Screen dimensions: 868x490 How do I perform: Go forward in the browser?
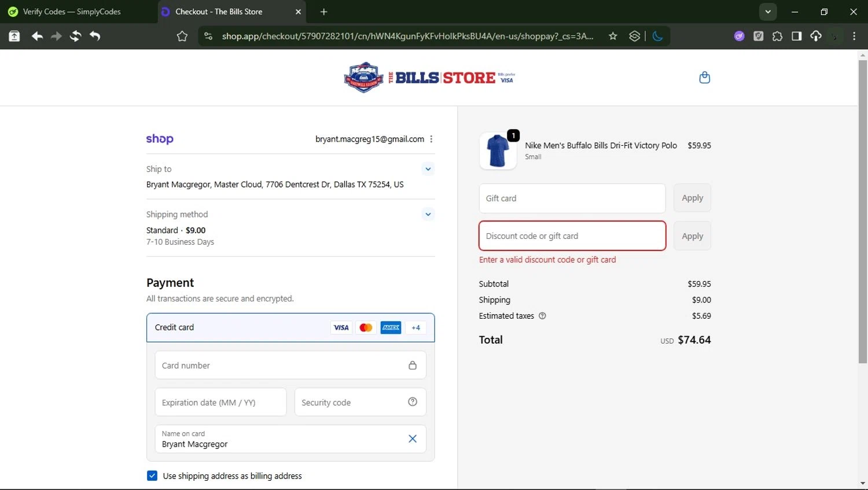click(56, 36)
